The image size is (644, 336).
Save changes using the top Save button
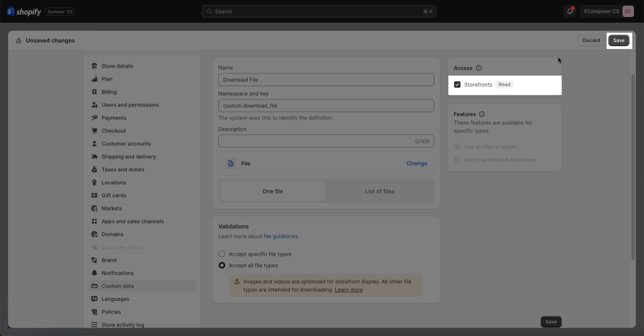(x=619, y=40)
